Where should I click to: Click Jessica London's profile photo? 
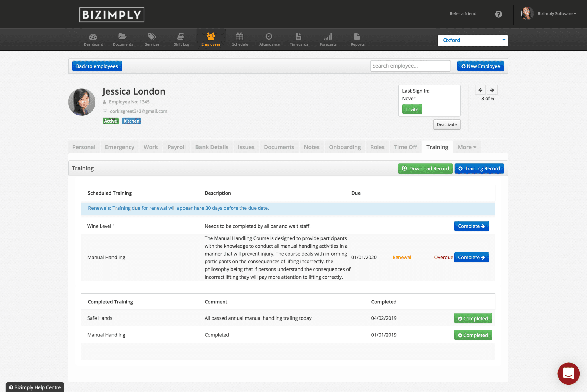click(x=82, y=102)
